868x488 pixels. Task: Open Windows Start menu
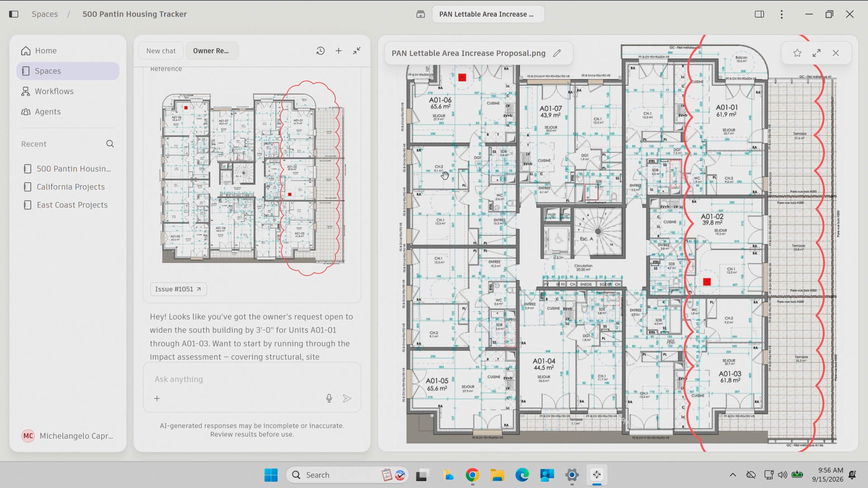click(271, 475)
